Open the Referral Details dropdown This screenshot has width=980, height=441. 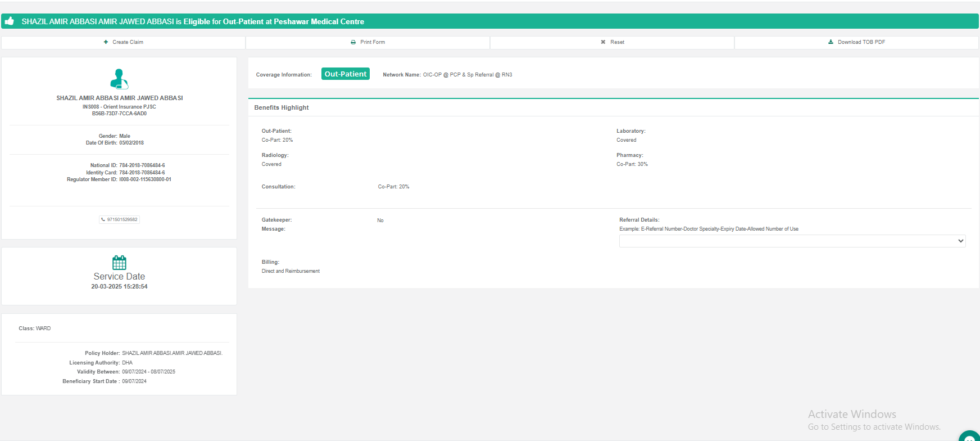pyautogui.click(x=787, y=241)
